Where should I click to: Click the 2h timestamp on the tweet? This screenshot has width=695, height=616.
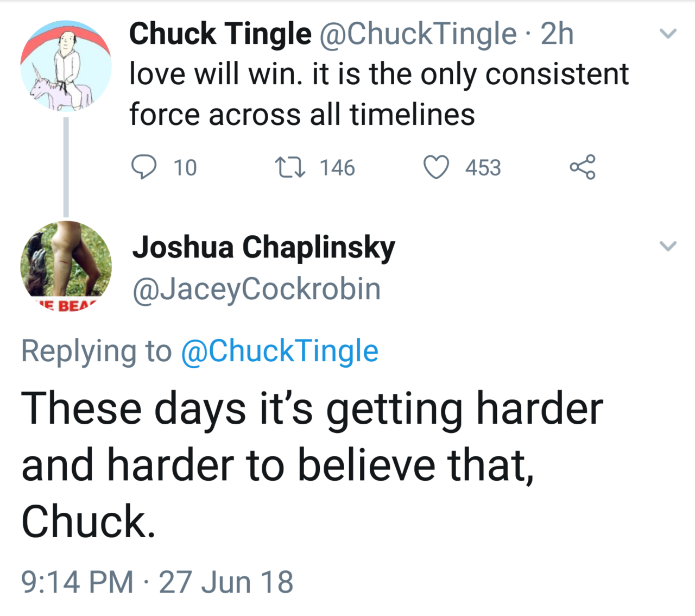pyautogui.click(x=557, y=34)
